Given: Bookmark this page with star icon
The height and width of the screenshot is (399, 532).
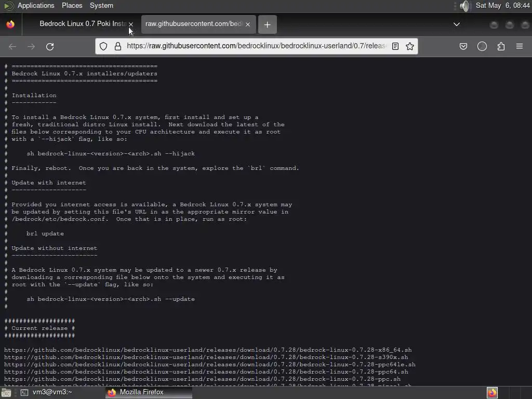Looking at the screenshot, I should click(x=410, y=46).
